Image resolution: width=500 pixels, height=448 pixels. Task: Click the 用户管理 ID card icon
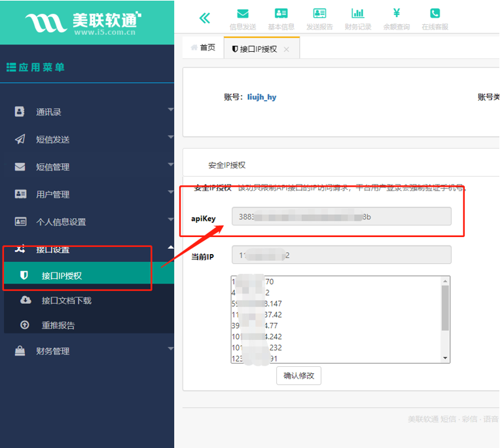(x=20, y=194)
